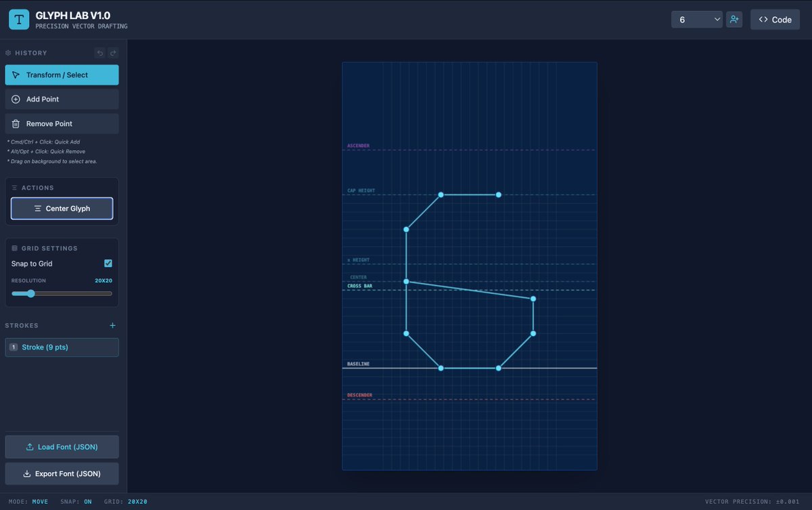
Task: Click the GRID: 20X20 status entry
Action: (126, 502)
